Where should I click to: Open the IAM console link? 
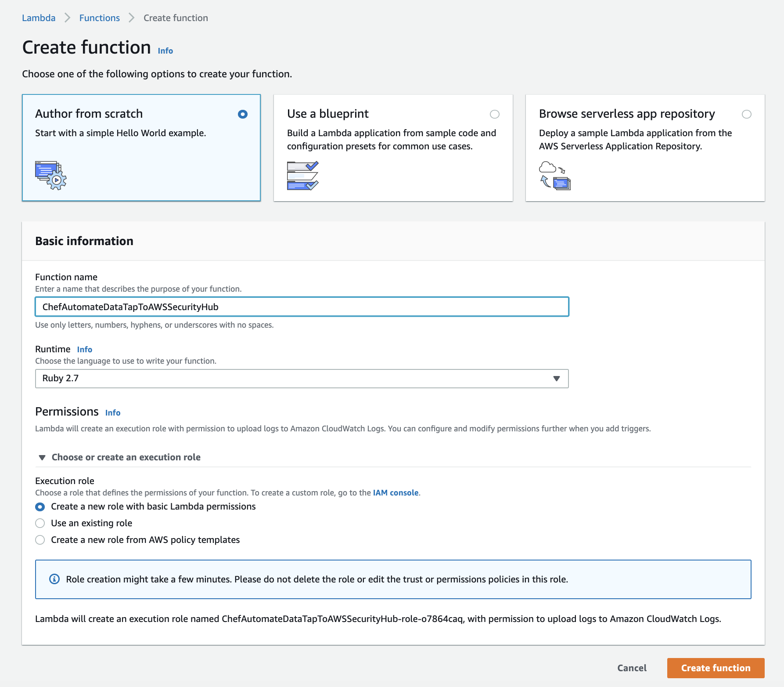point(396,493)
